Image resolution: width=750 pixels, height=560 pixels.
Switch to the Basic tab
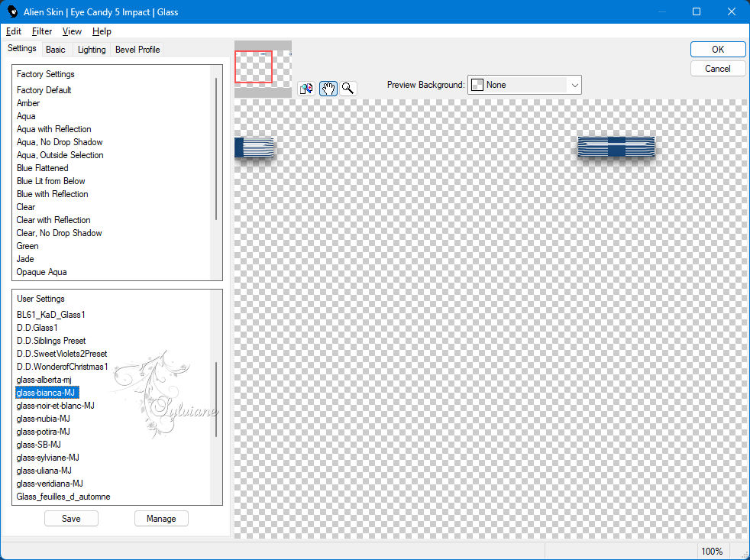[x=56, y=50]
